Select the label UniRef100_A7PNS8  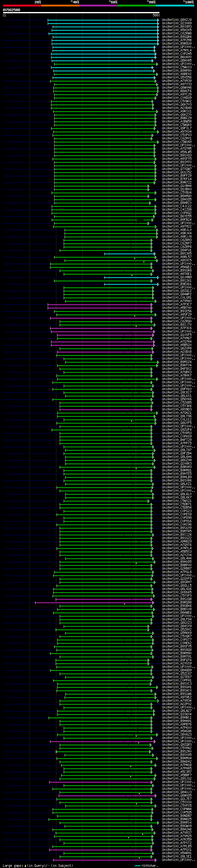click(177, 765)
